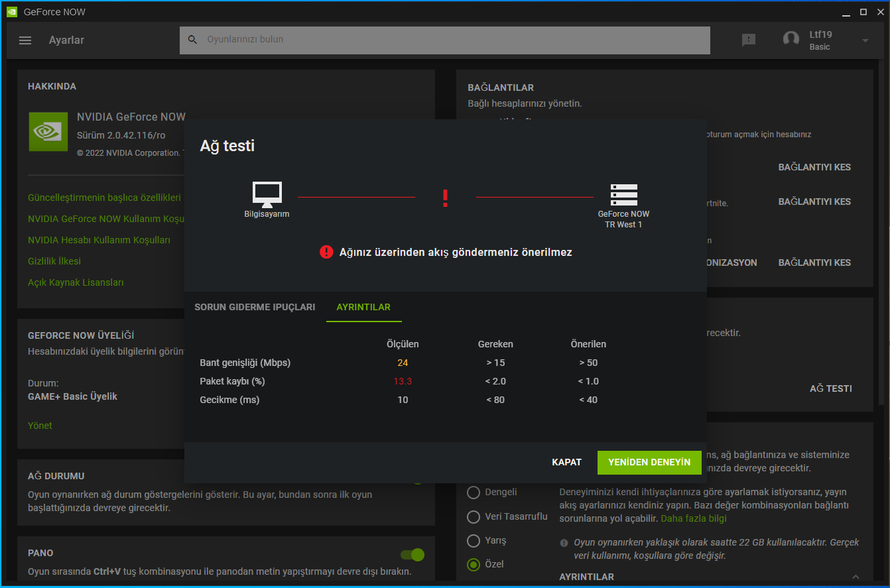Open the account dropdown arrow
This screenshot has height=588, width=890.
[865, 40]
